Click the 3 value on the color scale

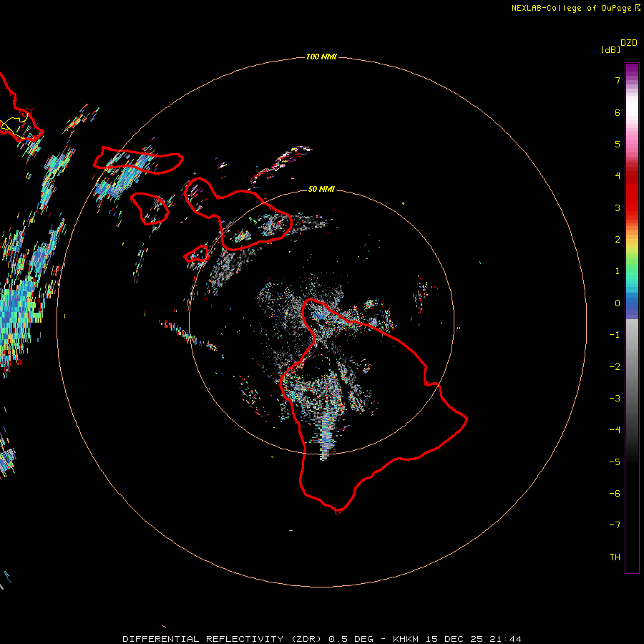[618, 208]
